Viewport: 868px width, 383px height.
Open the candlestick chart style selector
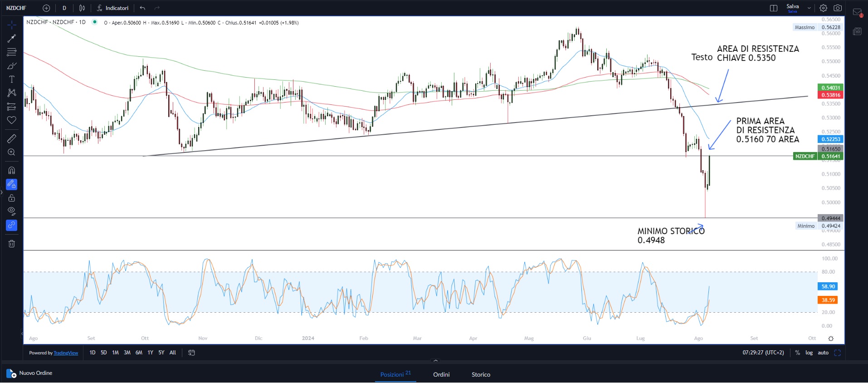82,8
